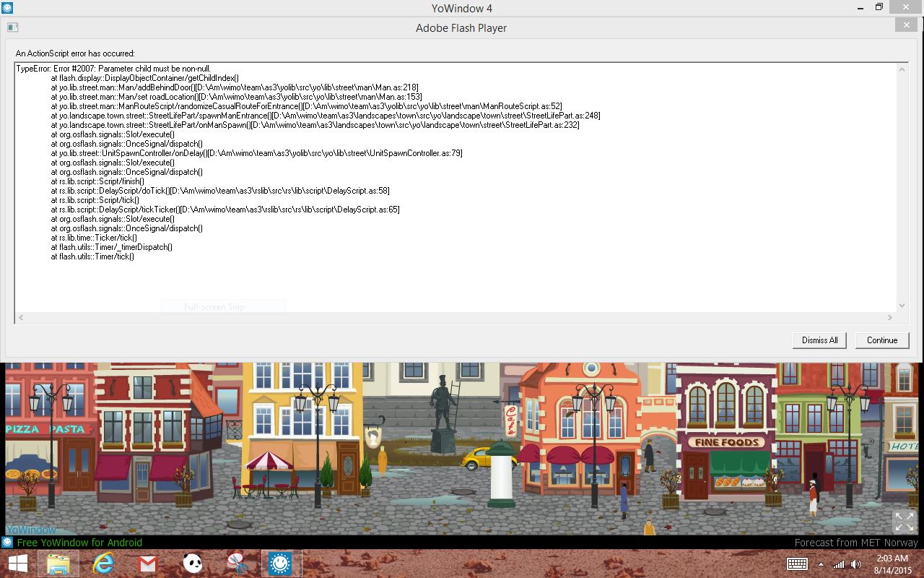Image resolution: width=924 pixels, height=578 pixels.
Task: Open Internet Explorer from the taskbar
Action: click(x=104, y=564)
